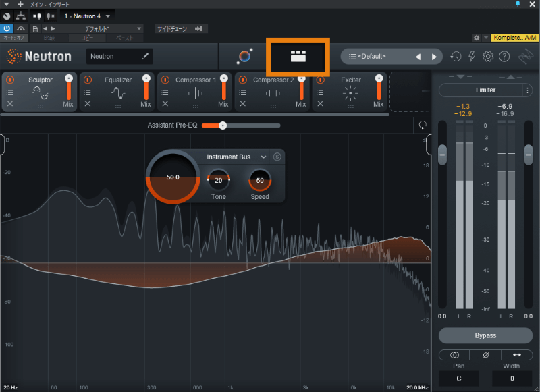Open the Mix Assistant orb icon

[x=244, y=57]
